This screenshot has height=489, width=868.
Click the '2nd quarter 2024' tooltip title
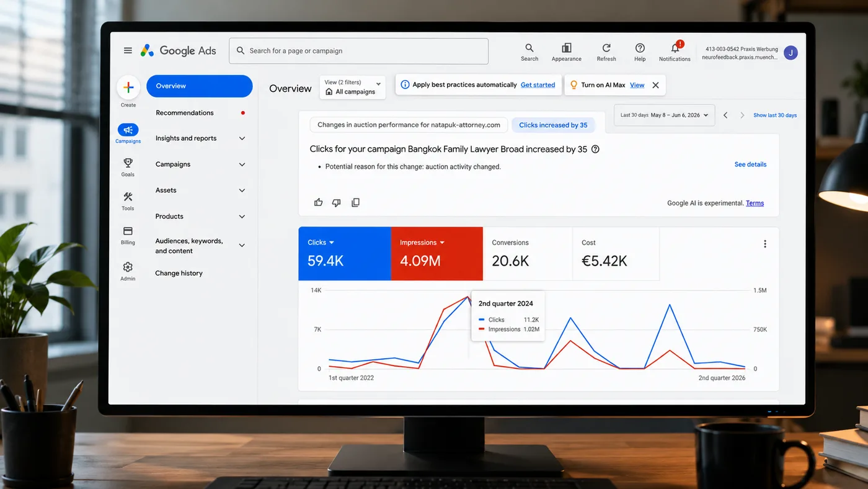click(x=506, y=303)
